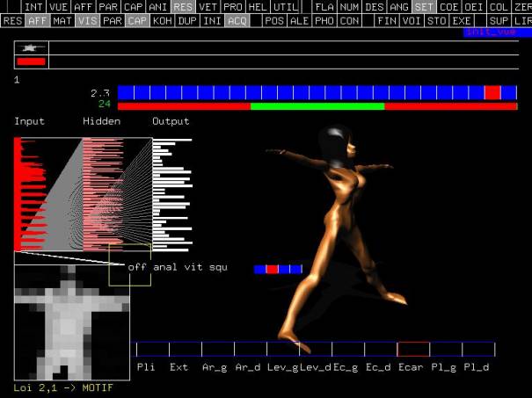532x398 pixels.
Task: Toggle the highlighted SET option
Action: [x=424, y=6]
